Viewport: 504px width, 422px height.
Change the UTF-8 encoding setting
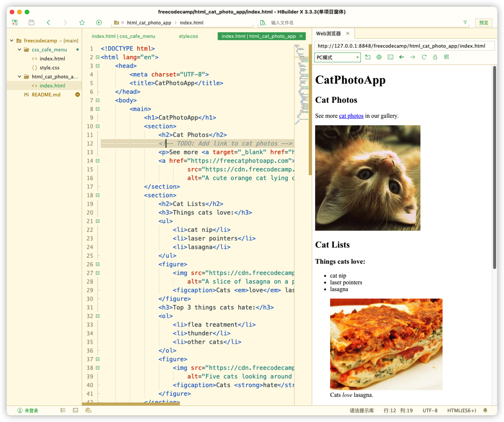click(430, 411)
